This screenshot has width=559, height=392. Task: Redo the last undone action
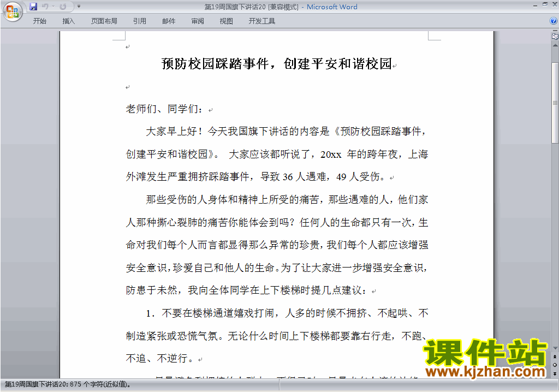(63, 7)
